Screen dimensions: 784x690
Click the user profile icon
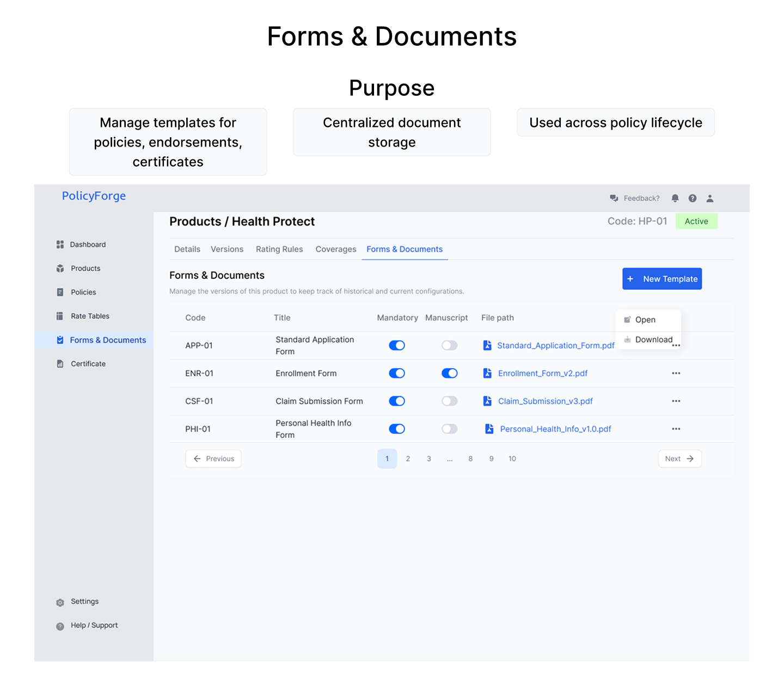point(710,198)
